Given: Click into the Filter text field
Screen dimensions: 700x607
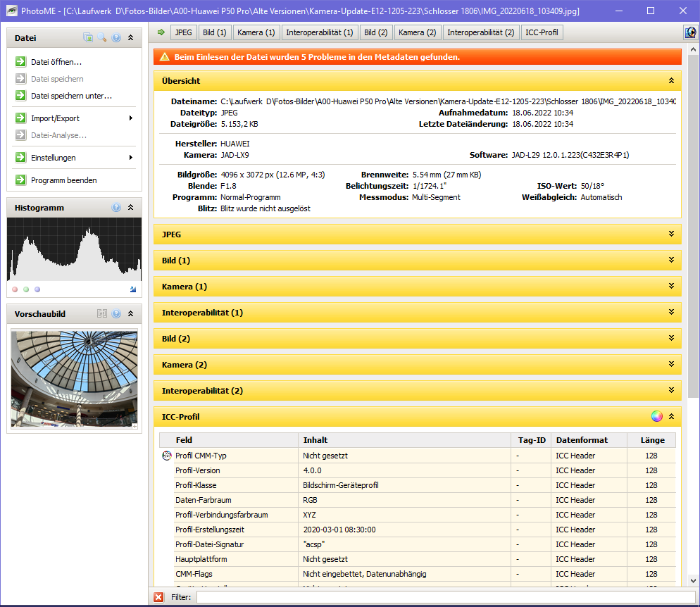Looking at the screenshot, I should (x=444, y=597).
